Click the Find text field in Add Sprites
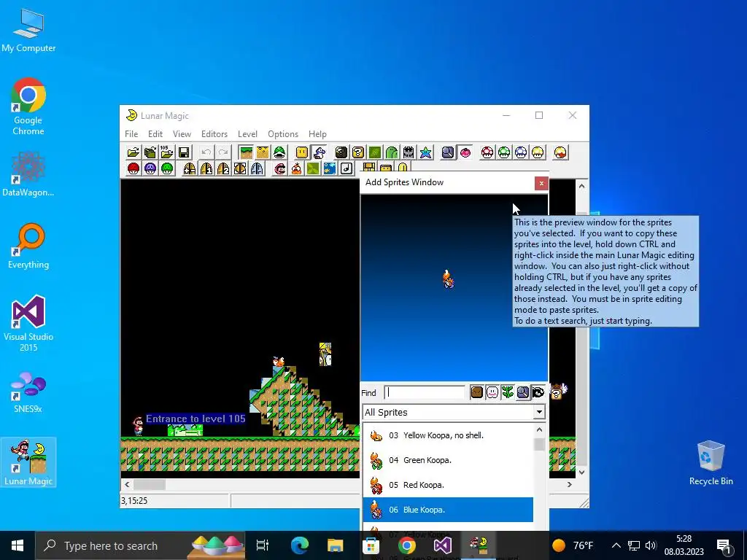This screenshot has height=560, width=747. click(425, 392)
